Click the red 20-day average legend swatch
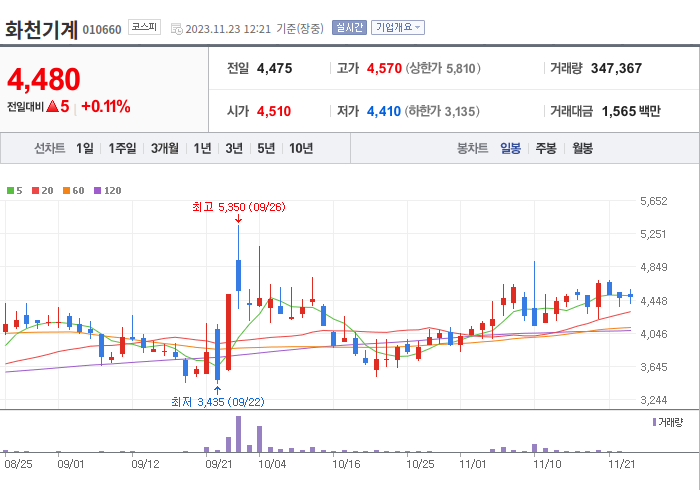The image size is (700, 490). (x=35, y=191)
